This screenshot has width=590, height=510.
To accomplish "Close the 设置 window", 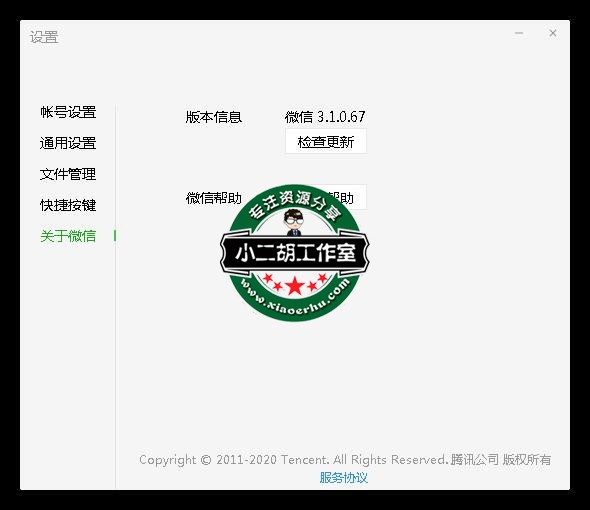I will coord(553,33).
